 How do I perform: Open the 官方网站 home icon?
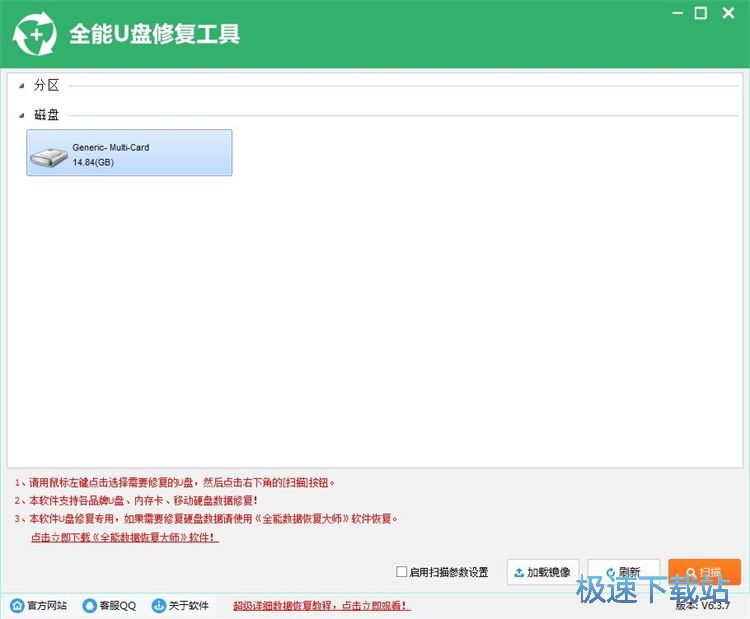click(x=17, y=606)
